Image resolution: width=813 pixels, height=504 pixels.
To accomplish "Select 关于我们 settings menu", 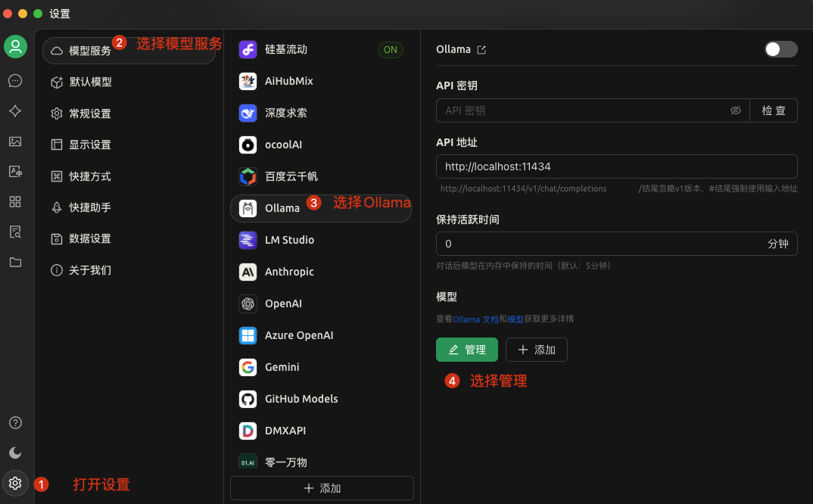I will (129, 270).
